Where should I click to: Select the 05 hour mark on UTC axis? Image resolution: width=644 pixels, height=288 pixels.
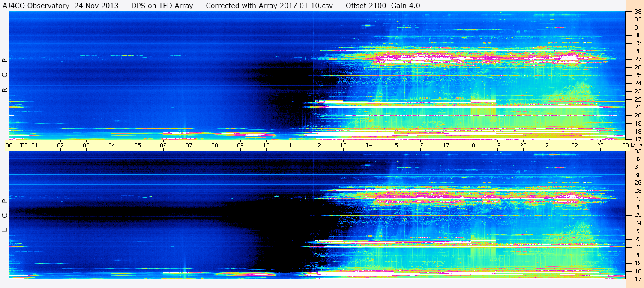(138, 145)
